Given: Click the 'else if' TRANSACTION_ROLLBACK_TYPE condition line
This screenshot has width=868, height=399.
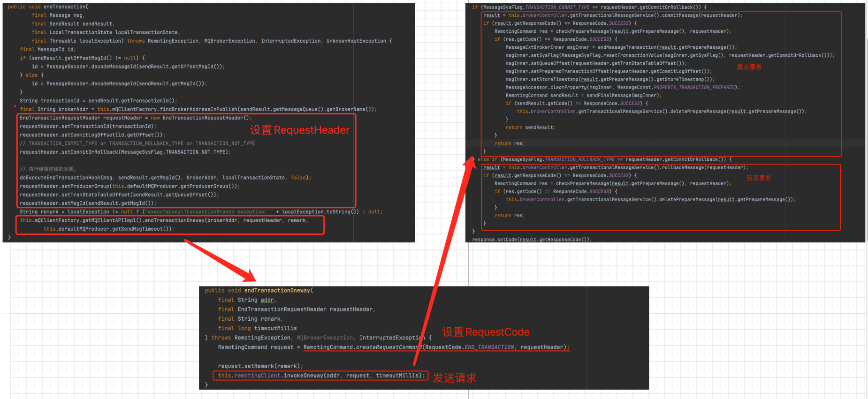Looking at the screenshot, I should click(x=604, y=159).
